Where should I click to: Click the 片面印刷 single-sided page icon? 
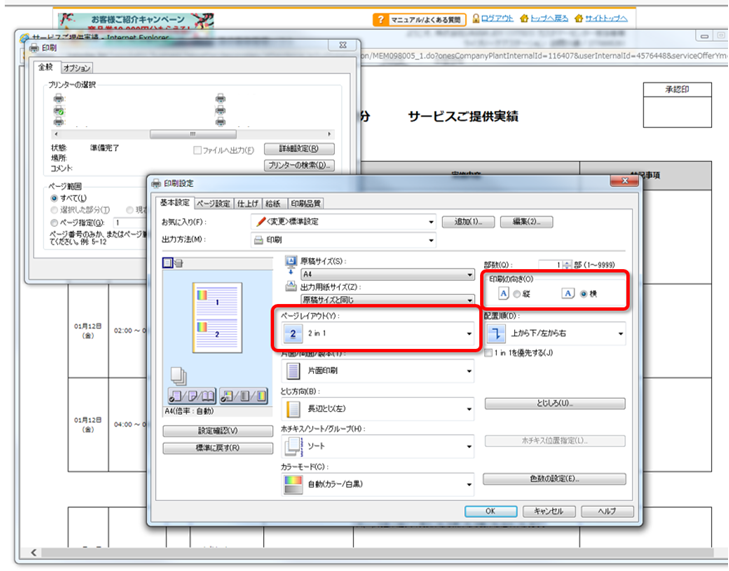[x=293, y=371]
